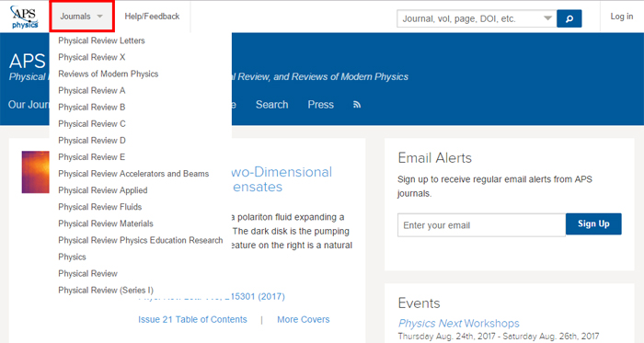The height and width of the screenshot is (343, 644).
Task: Click the Events heading
Action: coord(419,303)
